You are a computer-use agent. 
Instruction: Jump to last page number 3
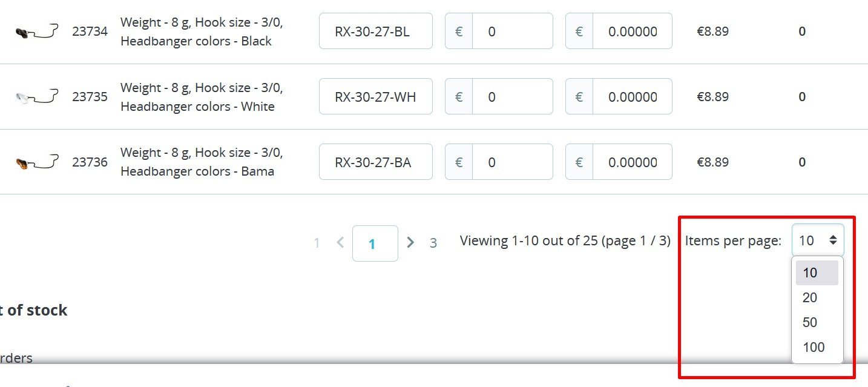coord(433,243)
